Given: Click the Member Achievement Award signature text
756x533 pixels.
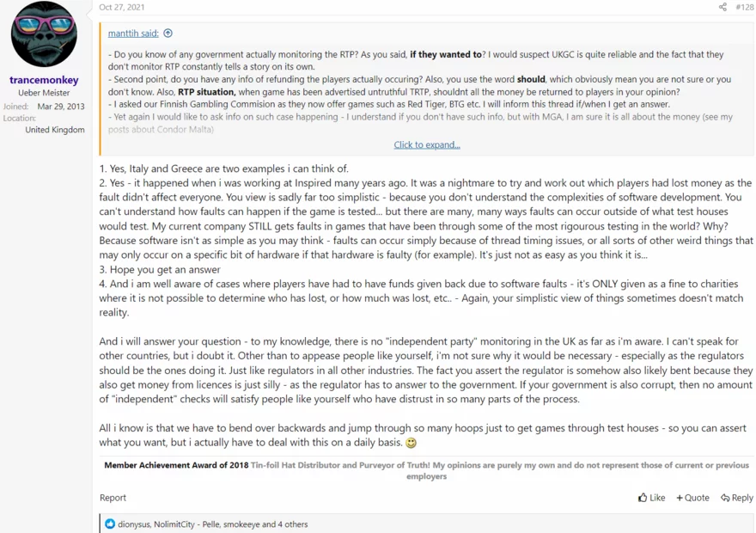Looking at the screenshot, I should click(176, 465).
